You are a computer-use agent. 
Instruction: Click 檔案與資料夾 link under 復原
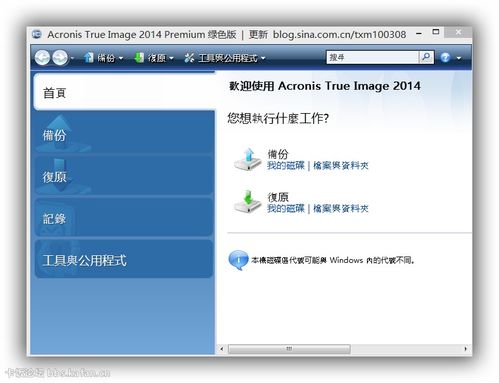point(340,208)
